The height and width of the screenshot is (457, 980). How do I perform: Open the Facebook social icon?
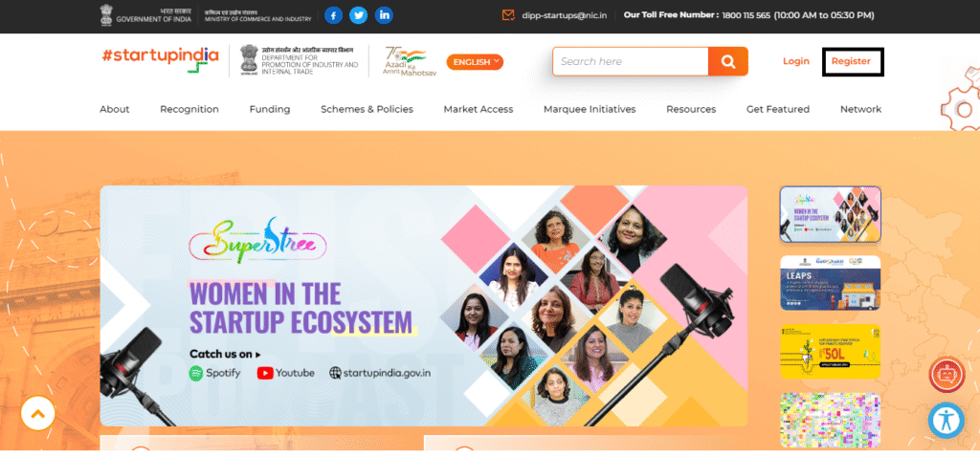coord(333,15)
